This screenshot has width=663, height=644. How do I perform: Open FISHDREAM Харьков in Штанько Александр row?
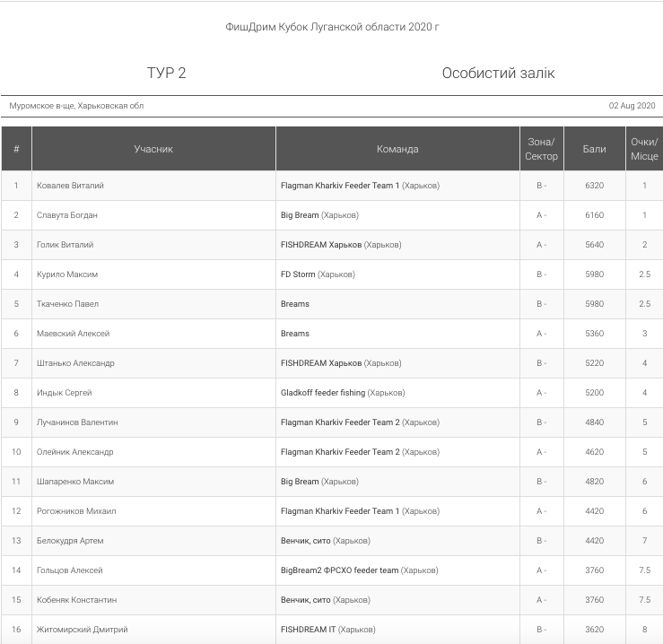click(x=321, y=363)
